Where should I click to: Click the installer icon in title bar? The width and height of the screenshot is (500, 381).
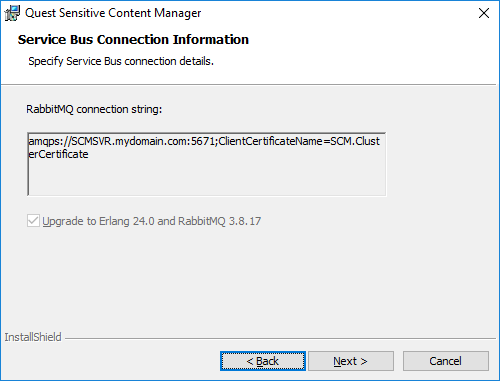12,13
